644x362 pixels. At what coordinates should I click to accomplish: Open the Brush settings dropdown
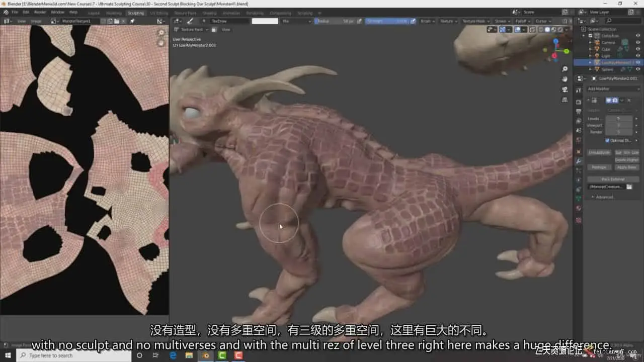[x=427, y=21]
